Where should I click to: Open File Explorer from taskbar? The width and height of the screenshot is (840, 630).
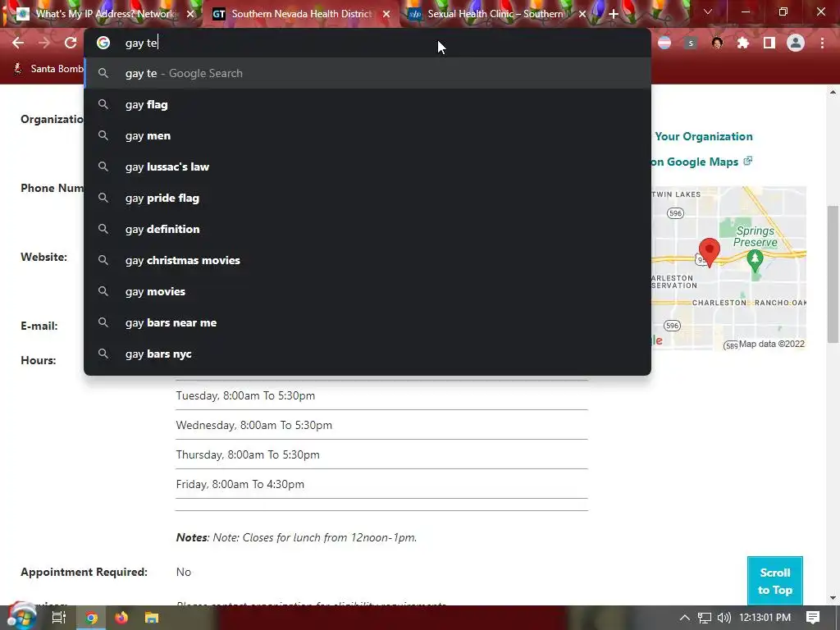click(152, 618)
